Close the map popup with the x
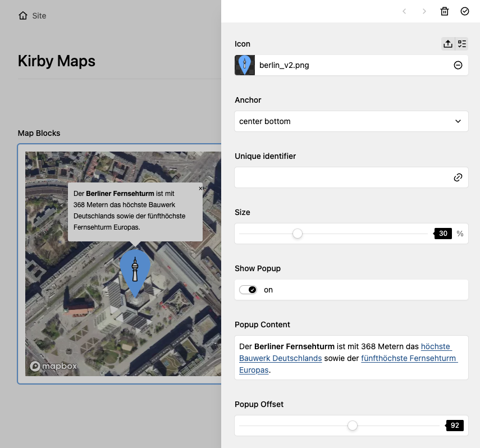This screenshot has height=448, width=480. [x=200, y=189]
